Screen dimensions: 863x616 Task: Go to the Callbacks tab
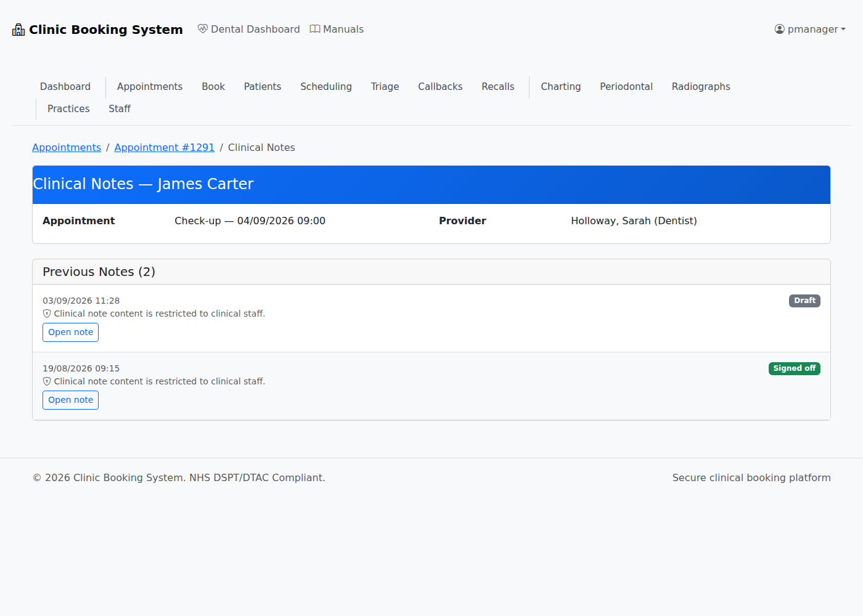[x=440, y=86]
